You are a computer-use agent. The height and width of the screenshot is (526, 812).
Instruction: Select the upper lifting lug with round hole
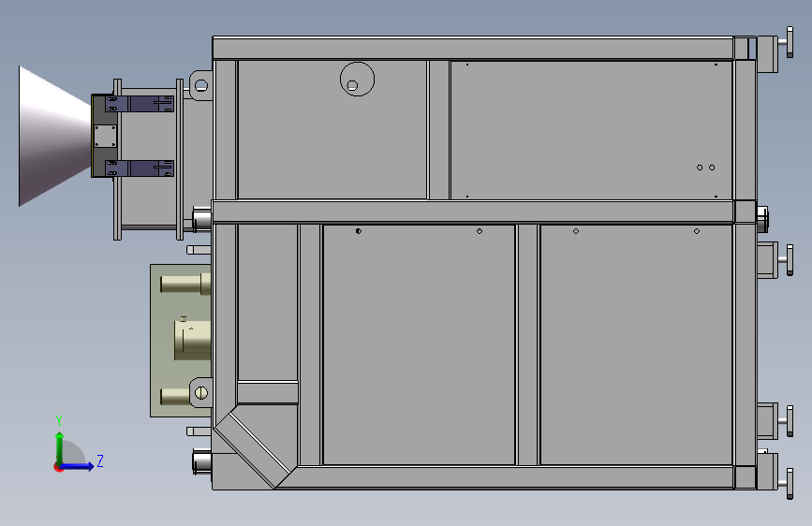coord(201,85)
